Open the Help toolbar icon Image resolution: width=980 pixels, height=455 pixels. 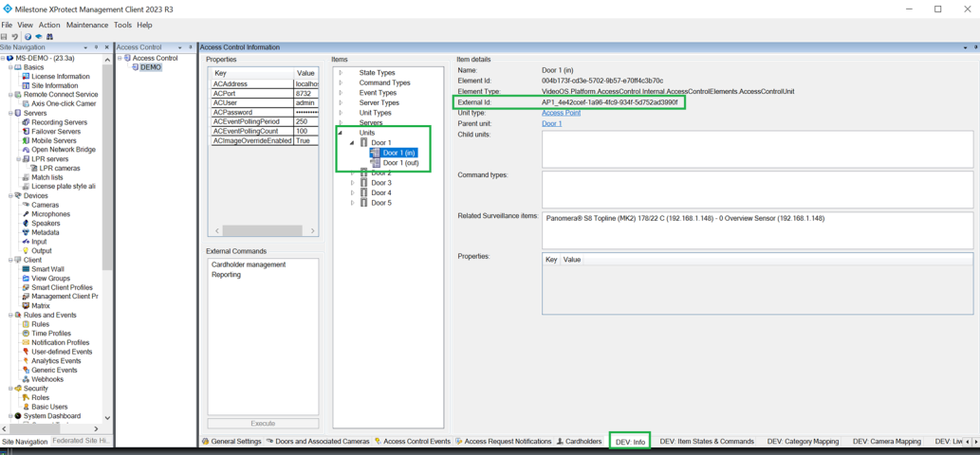click(28, 37)
